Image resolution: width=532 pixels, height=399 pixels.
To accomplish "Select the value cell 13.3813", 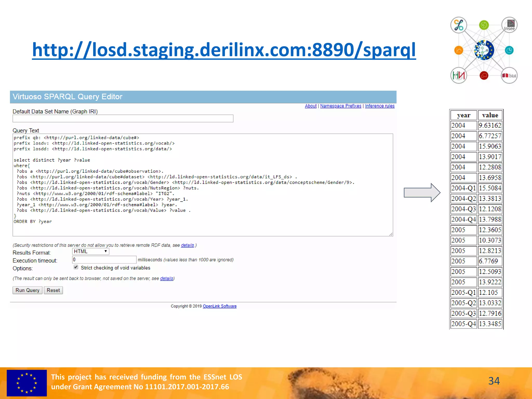I will [x=490, y=198].
